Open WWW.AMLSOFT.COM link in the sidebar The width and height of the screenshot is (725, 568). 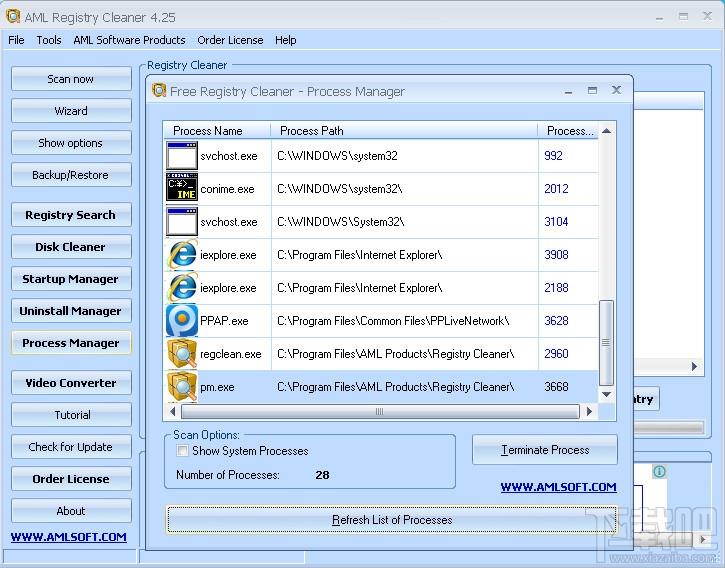(68, 537)
